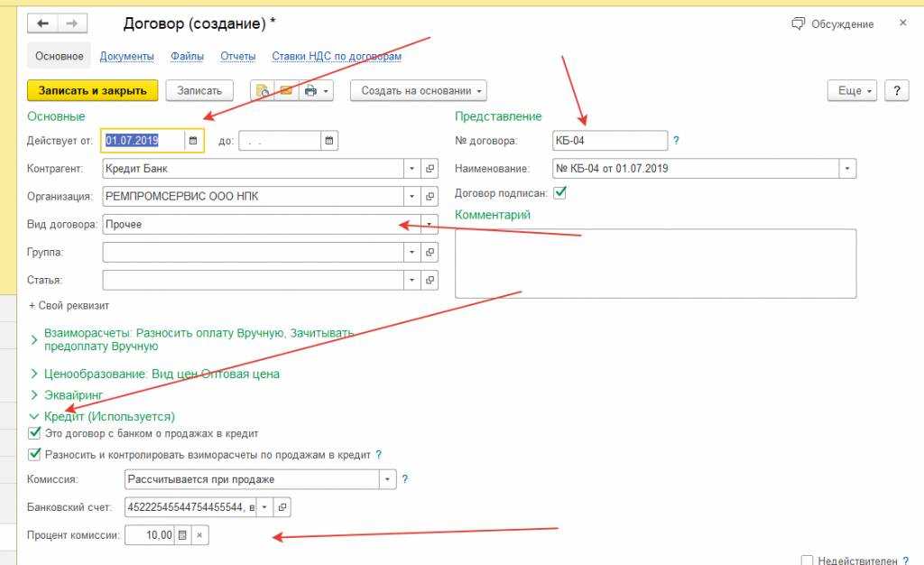Expand the Контрагент dropdown list
Screen dimensions: 924x565
click(x=411, y=169)
